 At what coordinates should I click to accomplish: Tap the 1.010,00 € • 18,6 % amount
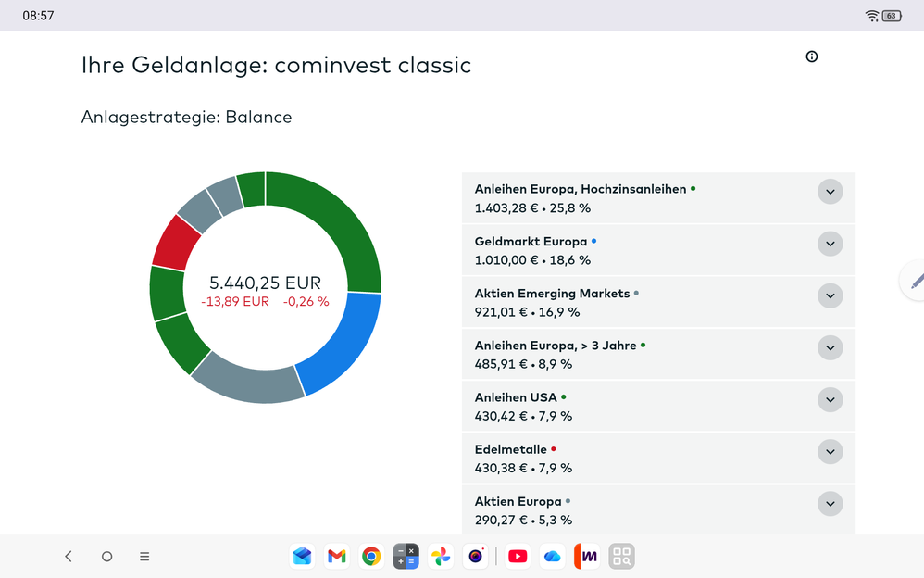pos(532,260)
